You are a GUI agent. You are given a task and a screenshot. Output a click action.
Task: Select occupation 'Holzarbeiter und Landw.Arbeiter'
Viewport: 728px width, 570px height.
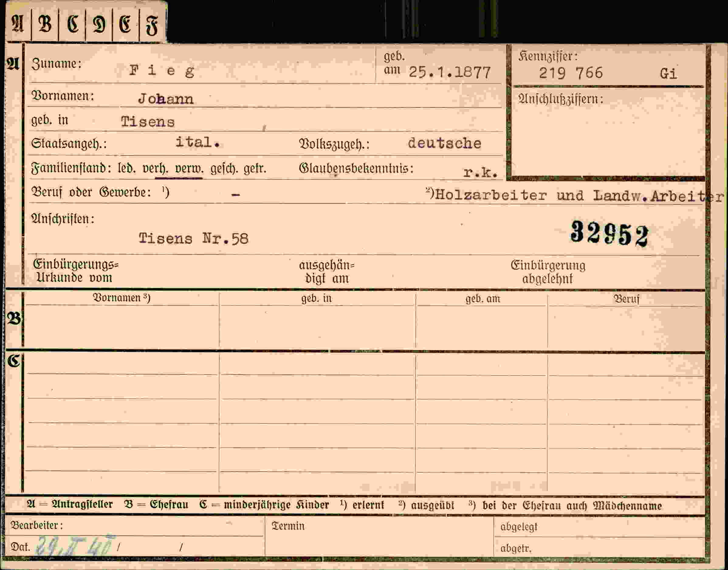pos(579,196)
